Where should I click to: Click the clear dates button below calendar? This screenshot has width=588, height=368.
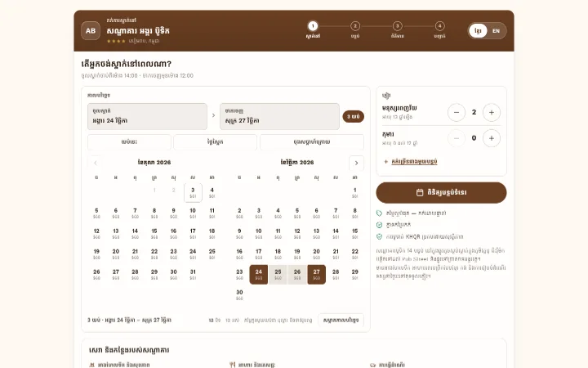click(341, 320)
